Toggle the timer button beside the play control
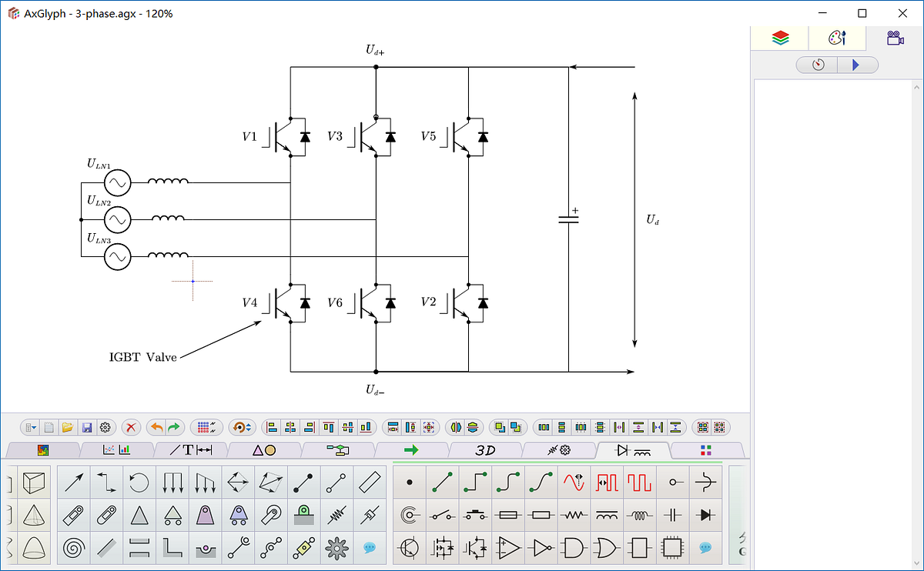924x571 pixels. [816, 65]
